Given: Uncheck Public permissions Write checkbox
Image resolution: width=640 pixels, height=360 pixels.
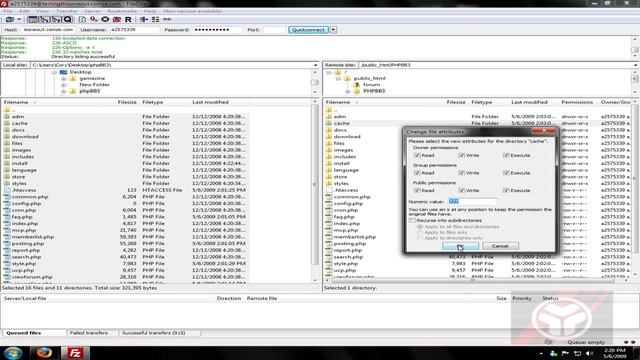Looking at the screenshot, I should coord(461,191).
